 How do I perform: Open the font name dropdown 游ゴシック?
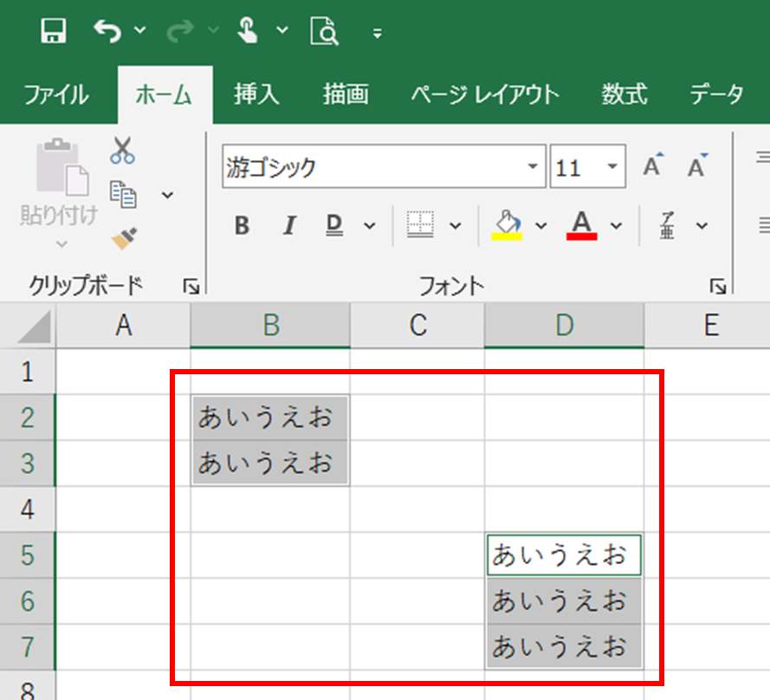coord(531,167)
